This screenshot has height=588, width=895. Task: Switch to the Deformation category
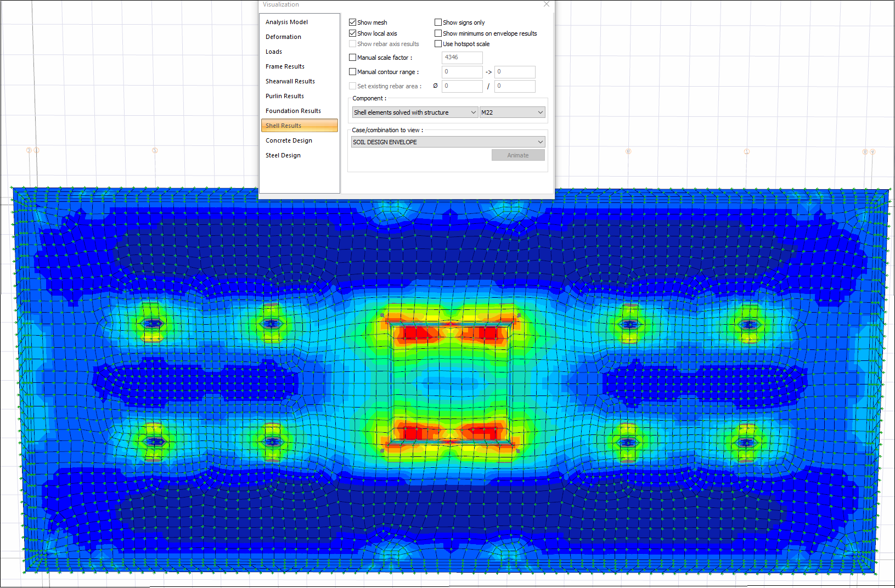283,37
